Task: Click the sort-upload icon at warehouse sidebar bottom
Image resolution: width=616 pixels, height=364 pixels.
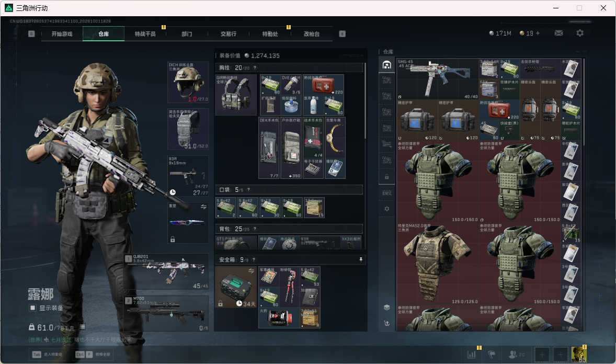Action: click(x=386, y=324)
